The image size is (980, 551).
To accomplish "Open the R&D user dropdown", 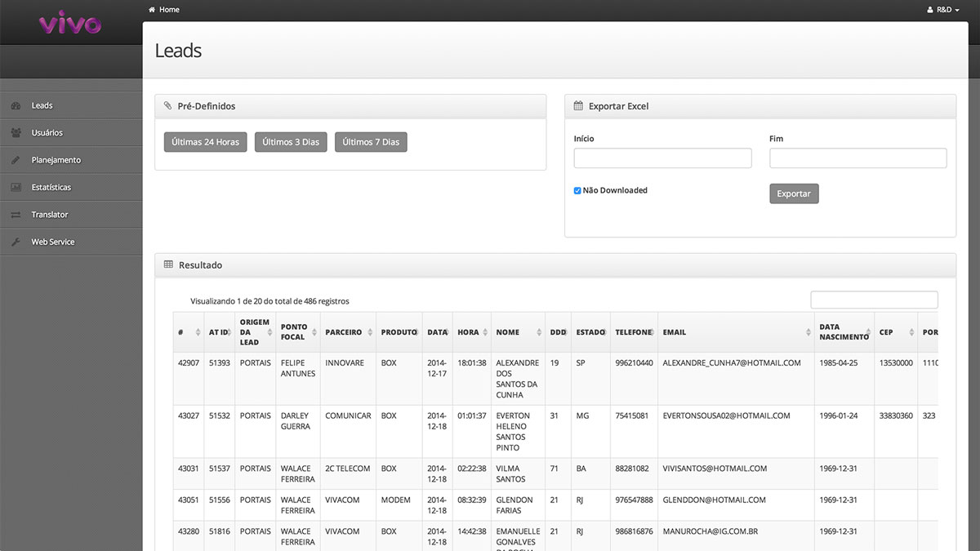I will [x=943, y=10].
